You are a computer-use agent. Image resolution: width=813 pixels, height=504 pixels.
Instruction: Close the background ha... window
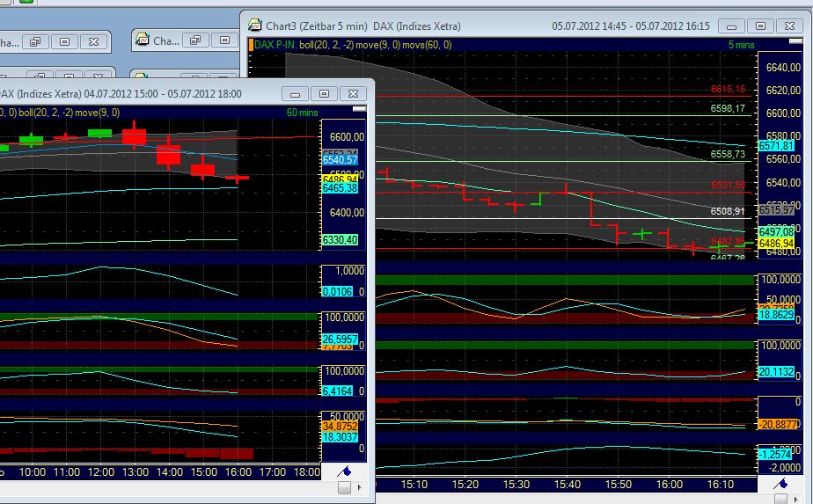click(x=94, y=42)
